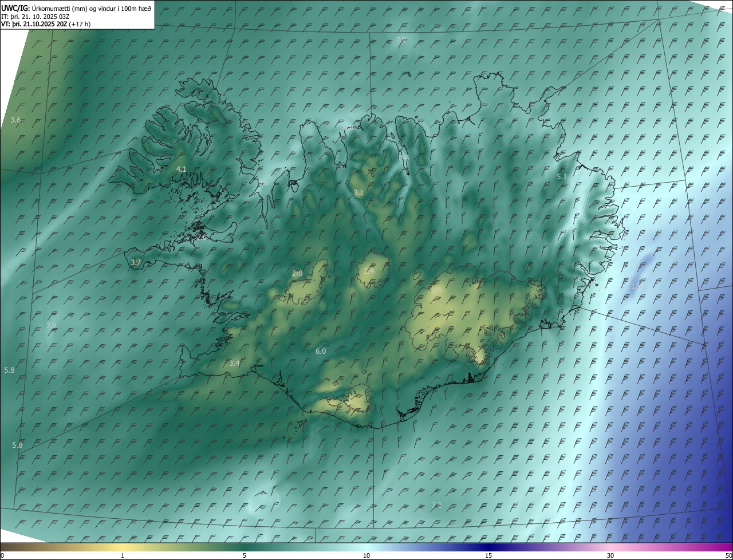The image size is (733, 560).
Task: Click the 50 mark on the color scale
Action: point(728,556)
